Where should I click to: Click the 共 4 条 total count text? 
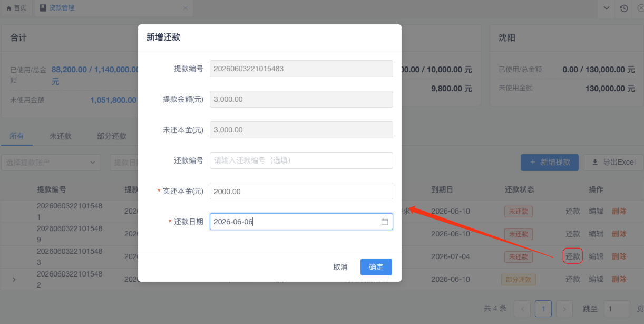pos(495,309)
